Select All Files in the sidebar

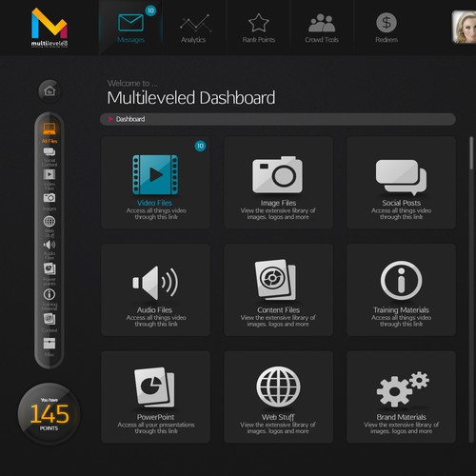pyautogui.click(x=50, y=132)
